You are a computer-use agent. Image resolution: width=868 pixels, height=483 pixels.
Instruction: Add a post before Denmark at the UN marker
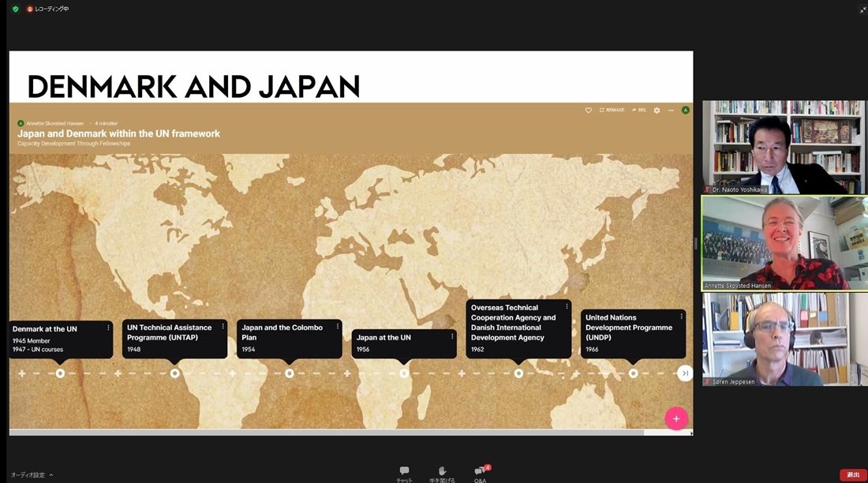[x=21, y=373]
